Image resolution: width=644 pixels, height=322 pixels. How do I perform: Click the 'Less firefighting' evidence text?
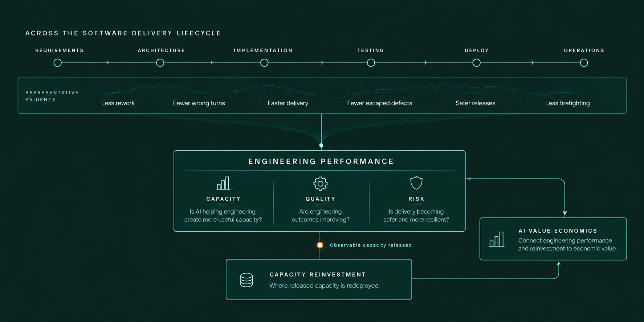pos(567,103)
